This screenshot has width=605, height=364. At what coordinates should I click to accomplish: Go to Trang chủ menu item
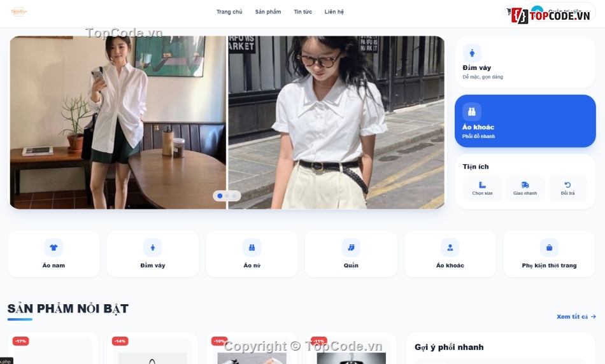click(229, 11)
